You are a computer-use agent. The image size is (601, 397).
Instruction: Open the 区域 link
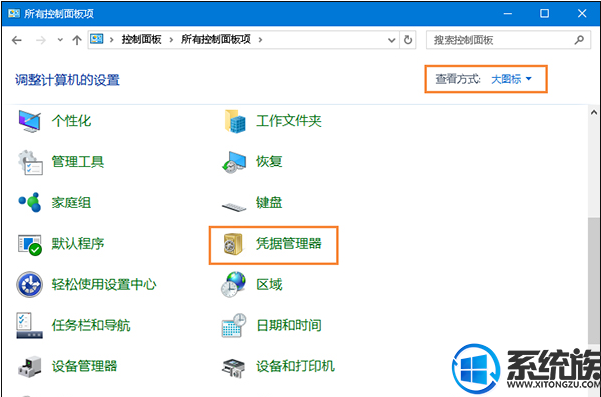click(269, 284)
